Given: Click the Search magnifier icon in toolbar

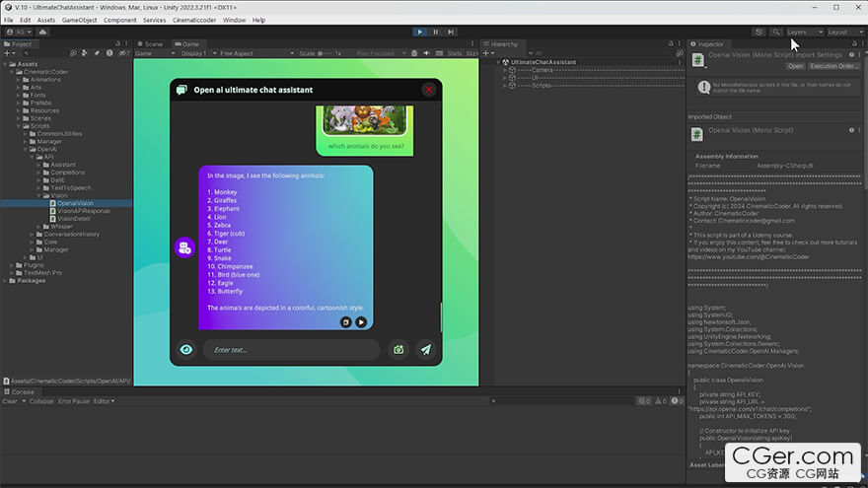Looking at the screenshot, I should [x=776, y=32].
